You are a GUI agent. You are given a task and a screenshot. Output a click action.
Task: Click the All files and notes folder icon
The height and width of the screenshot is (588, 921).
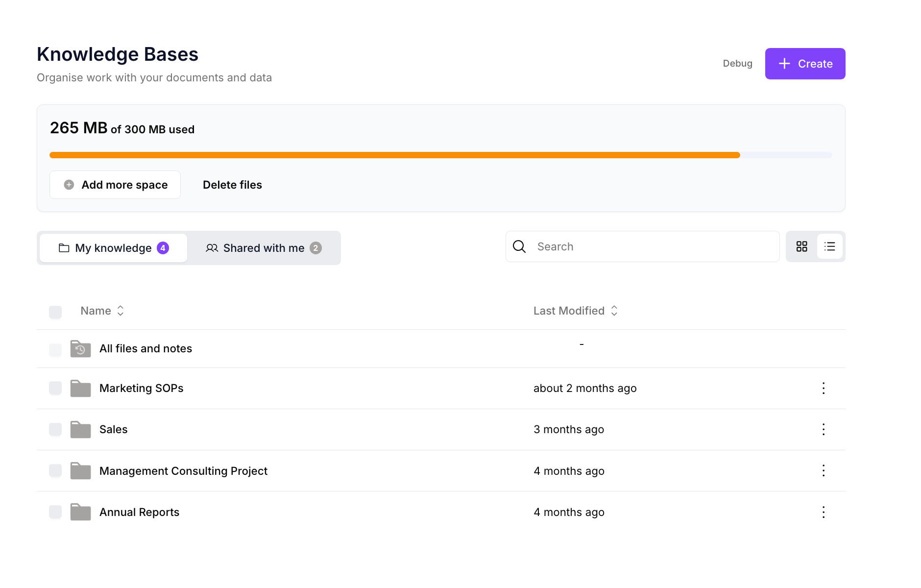80,349
